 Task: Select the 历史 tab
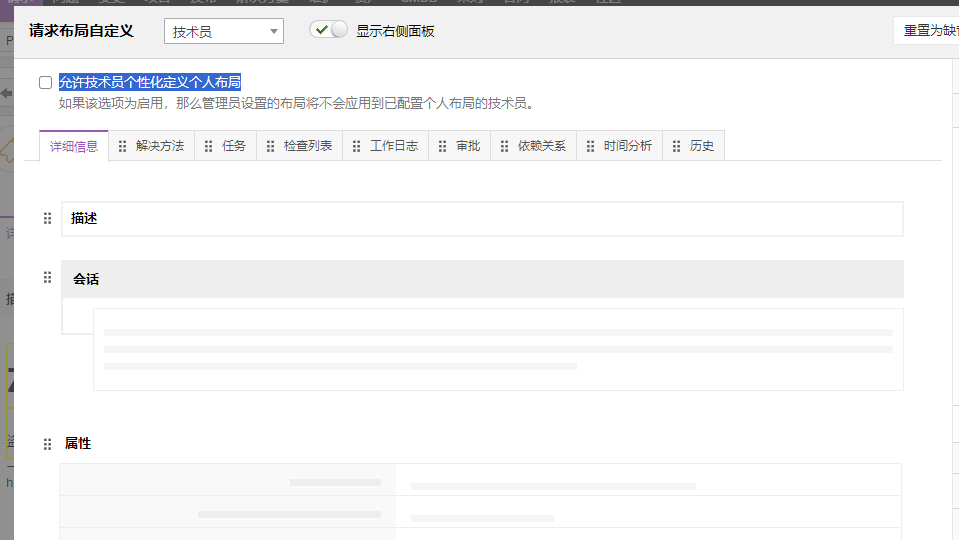tap(701, 146)
